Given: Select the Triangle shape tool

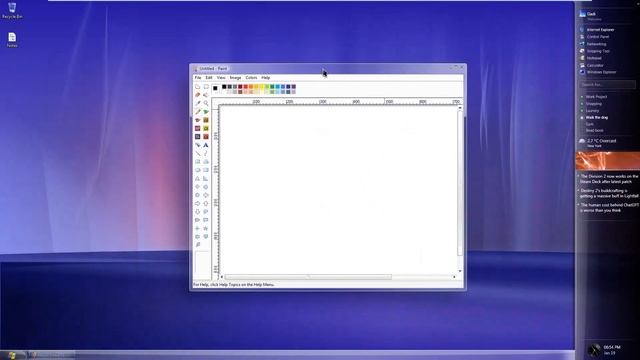Looking at the screenshot, I should (x=198, y=178).
